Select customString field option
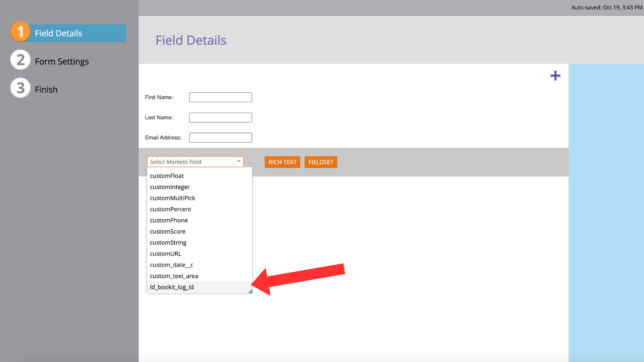The image size is (644, 362). [x=168, y=243]
